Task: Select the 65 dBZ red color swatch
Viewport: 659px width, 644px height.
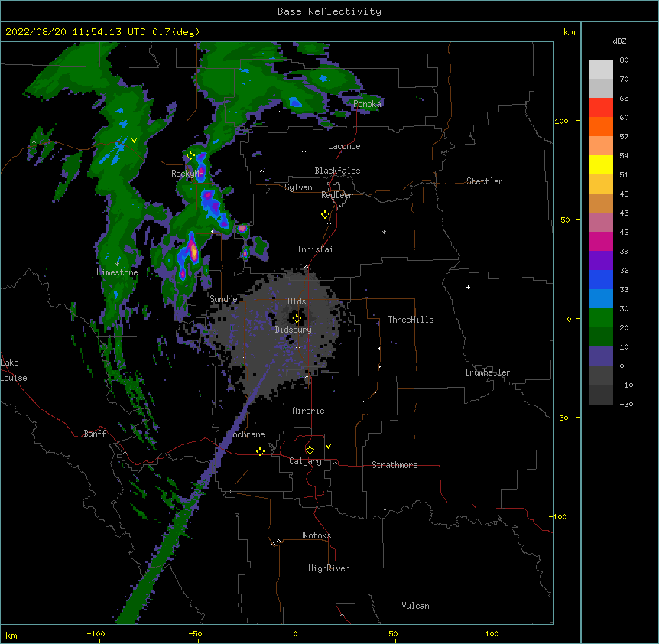Action: (x=601, y=107)
